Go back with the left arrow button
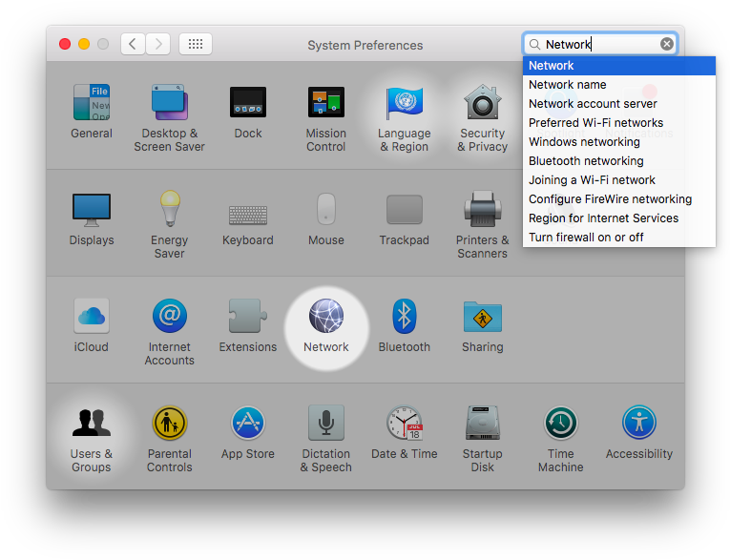This screenshot has height=560, width=730. click(134, 44)
